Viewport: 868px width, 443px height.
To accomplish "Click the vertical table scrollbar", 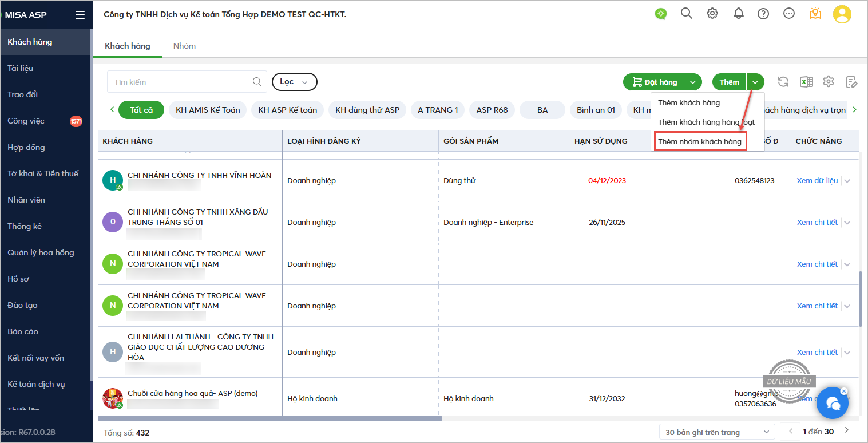I will pyautogui.click(x=862, y=299).
